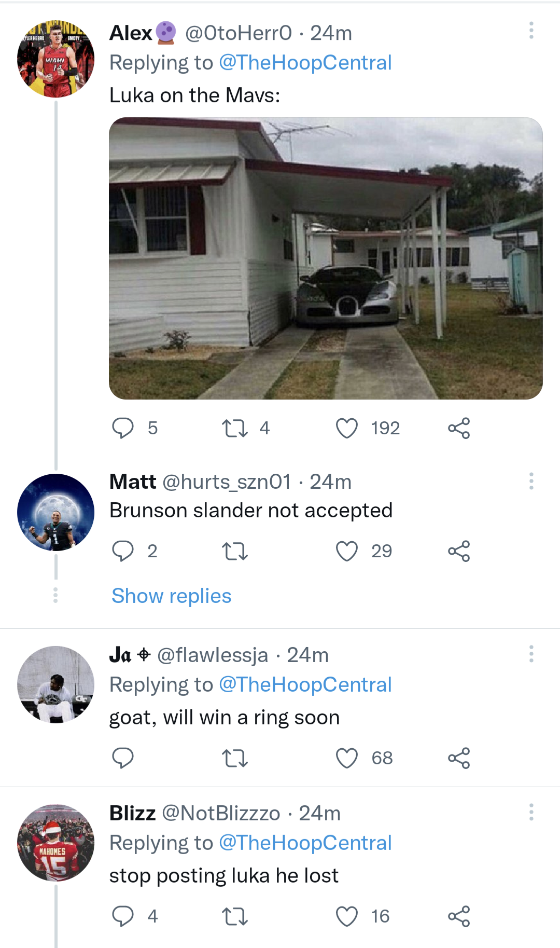Open @TheHoopCentral link in Alex's reply
The width and height of the screenshot is (560, 948).
(305, 63)
